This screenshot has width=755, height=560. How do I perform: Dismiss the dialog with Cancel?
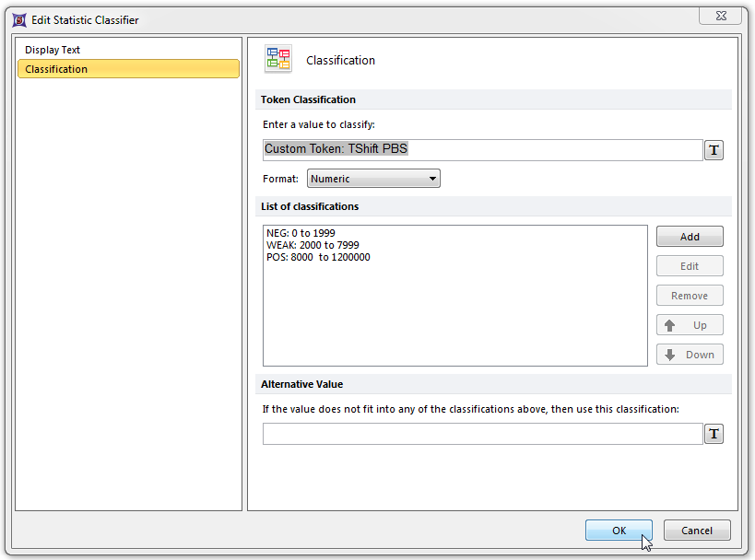[697, 531]
